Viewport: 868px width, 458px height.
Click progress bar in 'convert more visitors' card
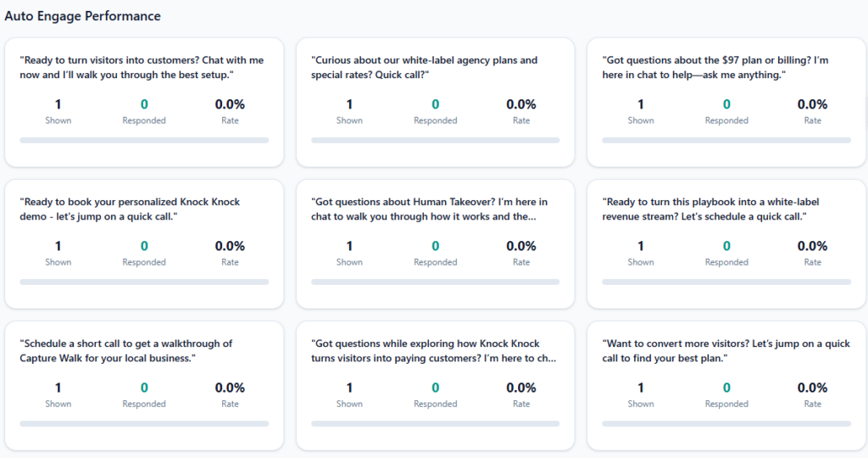726,423
